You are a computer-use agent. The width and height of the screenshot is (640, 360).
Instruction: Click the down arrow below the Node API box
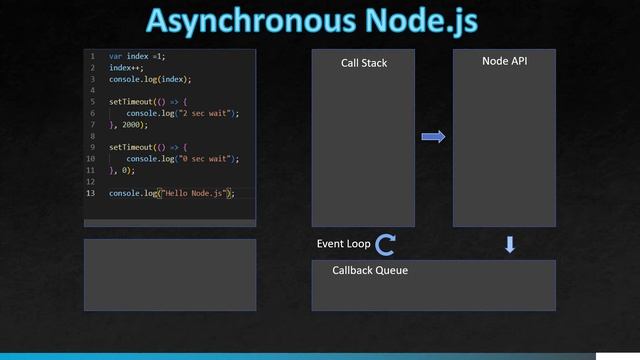[510, 245]
